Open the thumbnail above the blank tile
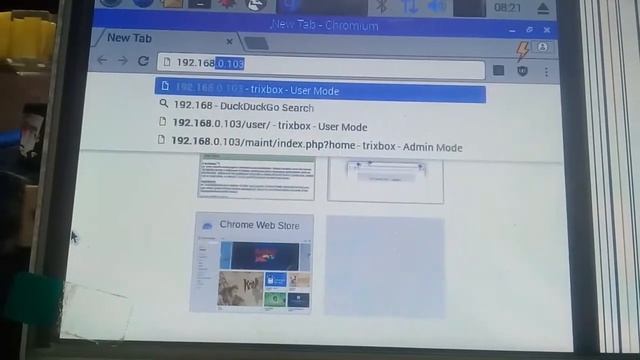Screen dimensions: 640x360 pos(386,180)
